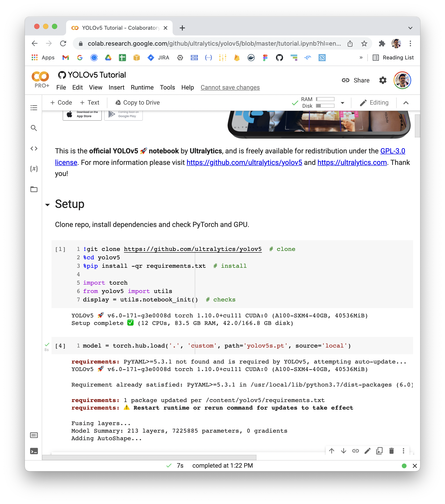Open the RAM Disk runtime dropdown arrow
This screenshot has height=504, width=445.
(x=342, y=103)
